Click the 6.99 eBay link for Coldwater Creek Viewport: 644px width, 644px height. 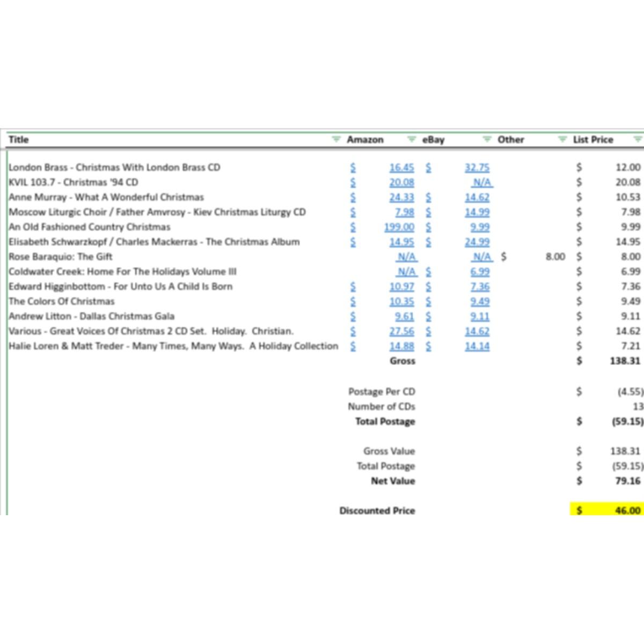[x=479, y=272]
